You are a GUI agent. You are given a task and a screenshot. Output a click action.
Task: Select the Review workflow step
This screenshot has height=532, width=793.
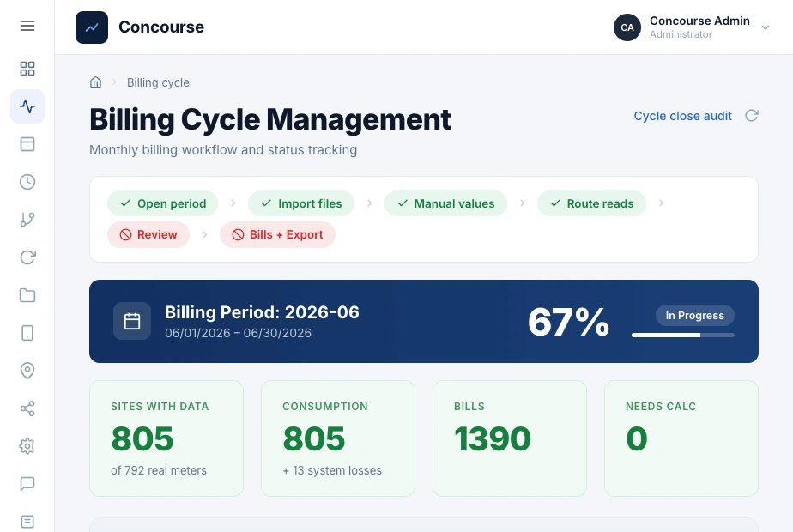[x=148, y=234]
